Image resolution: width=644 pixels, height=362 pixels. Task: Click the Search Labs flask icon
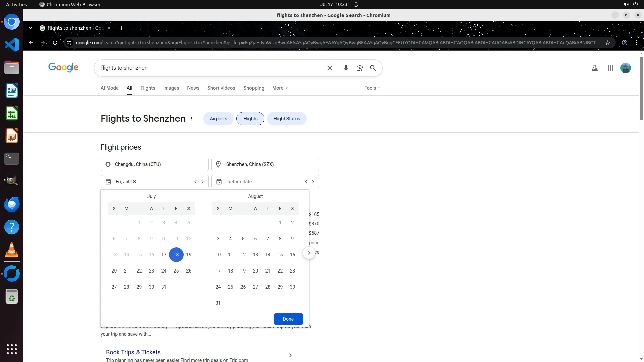[x=594, y=68]
